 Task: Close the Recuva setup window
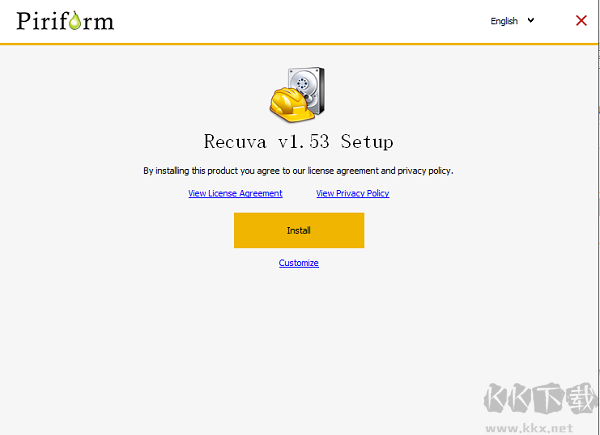[x=581, y=21]
